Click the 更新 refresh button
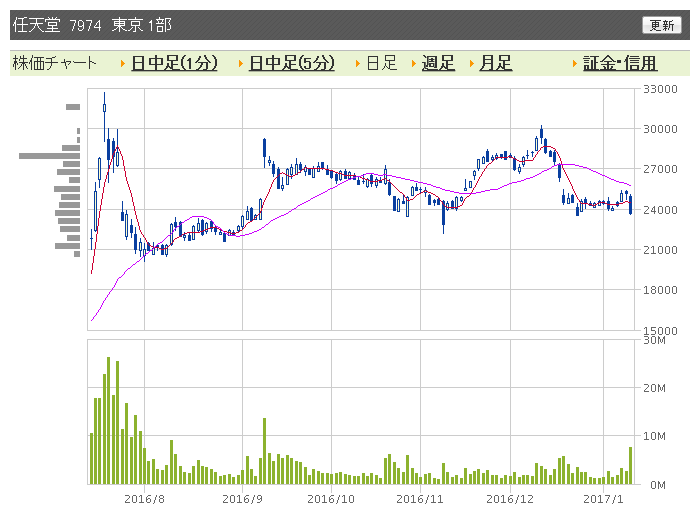This screenshot has height=529, width=696. (661, 25)
